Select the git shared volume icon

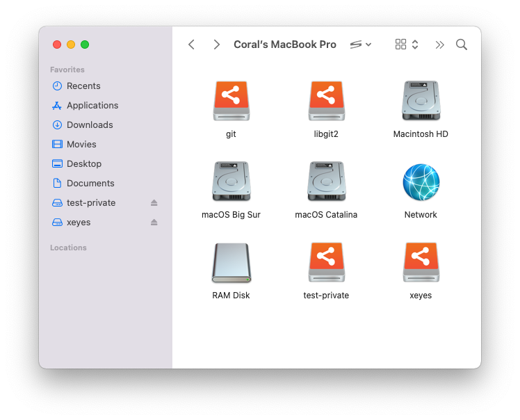231,101
